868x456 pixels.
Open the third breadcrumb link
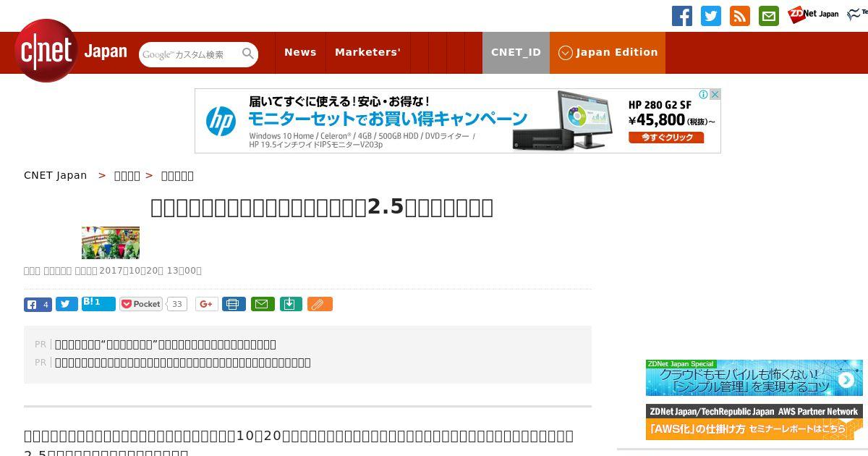click(x=177, y=175)
